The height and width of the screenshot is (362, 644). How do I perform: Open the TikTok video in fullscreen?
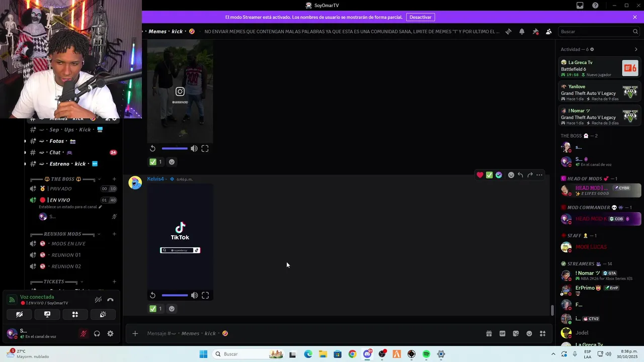[205, 295]
